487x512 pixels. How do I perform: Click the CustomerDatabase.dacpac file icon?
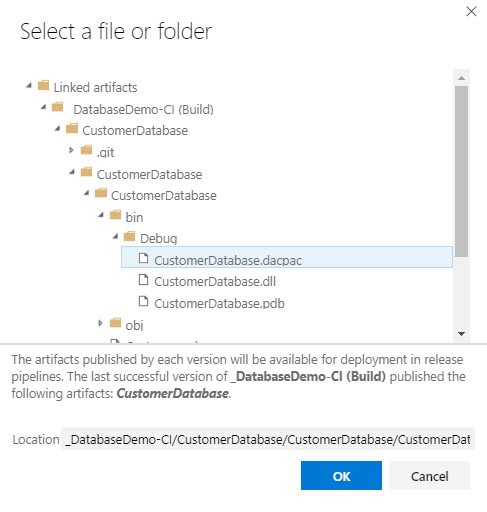pyautogui.click(x=143, y=258)
